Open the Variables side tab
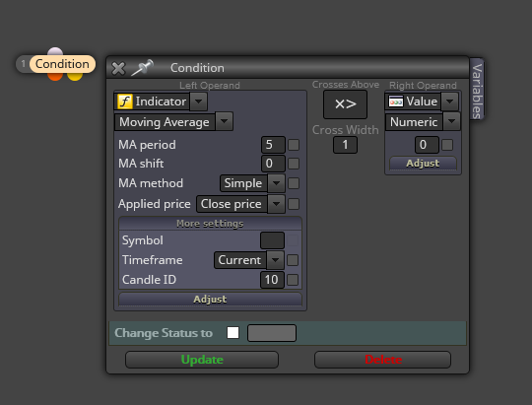 point(477,90)
